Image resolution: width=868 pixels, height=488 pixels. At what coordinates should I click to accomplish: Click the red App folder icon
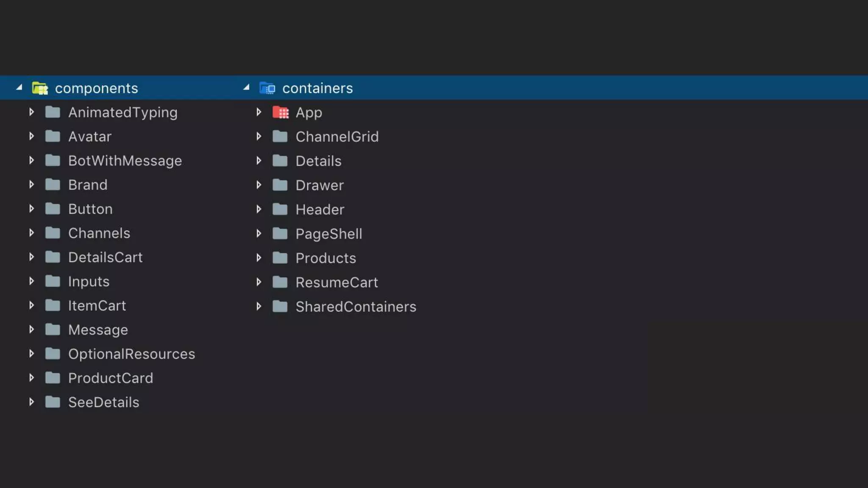[x=280, y=112]
